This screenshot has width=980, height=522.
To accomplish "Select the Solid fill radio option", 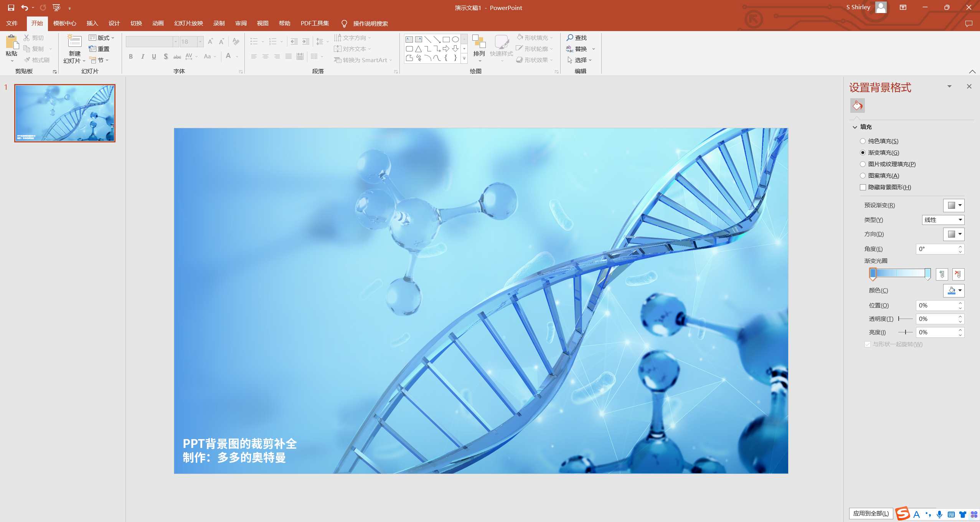I will pos(863,141).
